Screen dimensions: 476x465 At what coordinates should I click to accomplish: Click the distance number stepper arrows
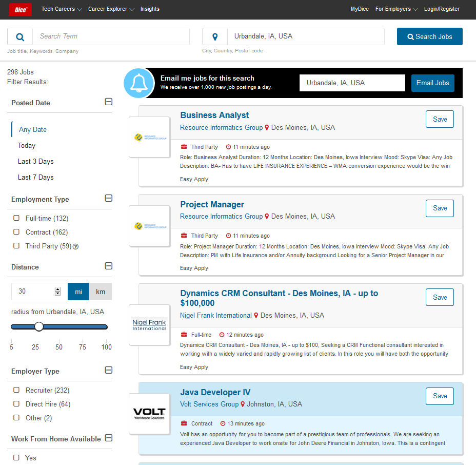click(x=57, y=292)
